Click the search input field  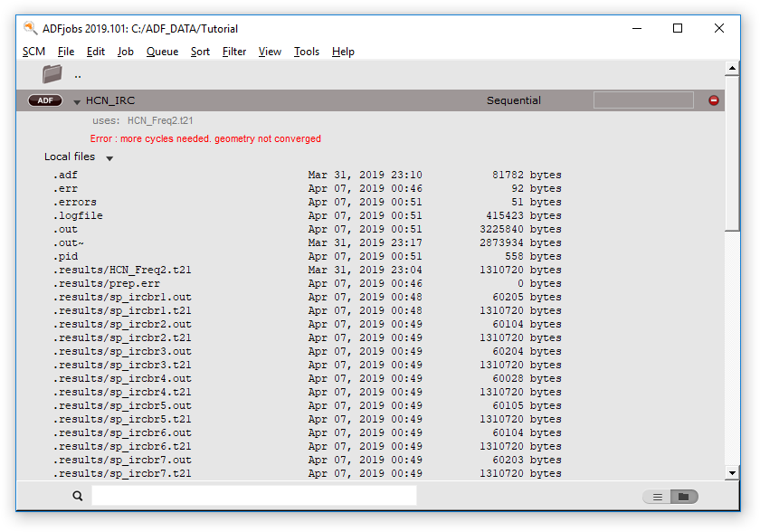click(254, 496)
